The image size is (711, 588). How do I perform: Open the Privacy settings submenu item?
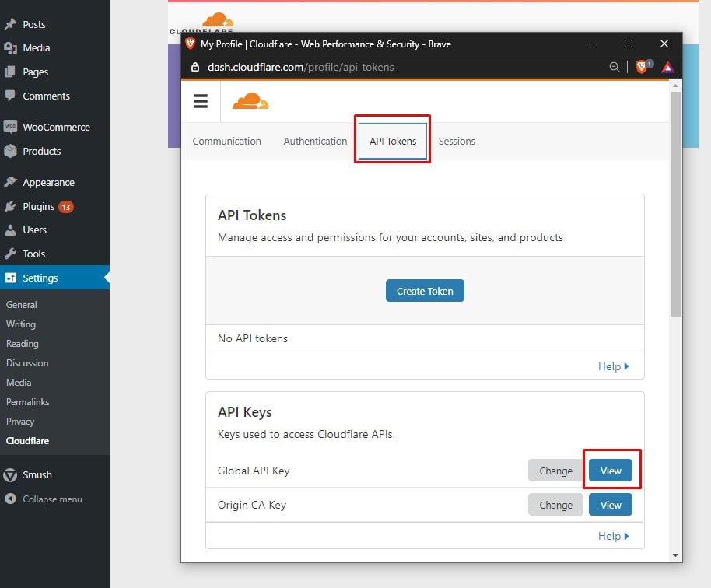click(20, 422)
